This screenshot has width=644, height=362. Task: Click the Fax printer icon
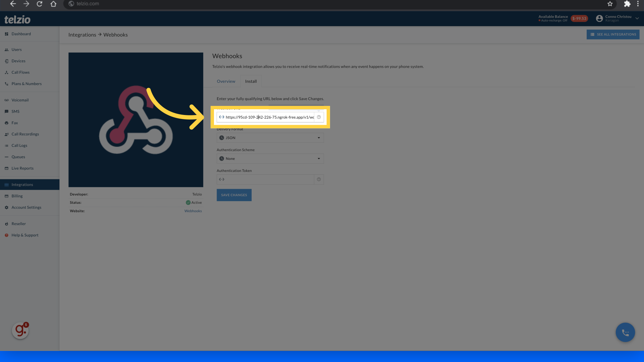tap(6, 123)
